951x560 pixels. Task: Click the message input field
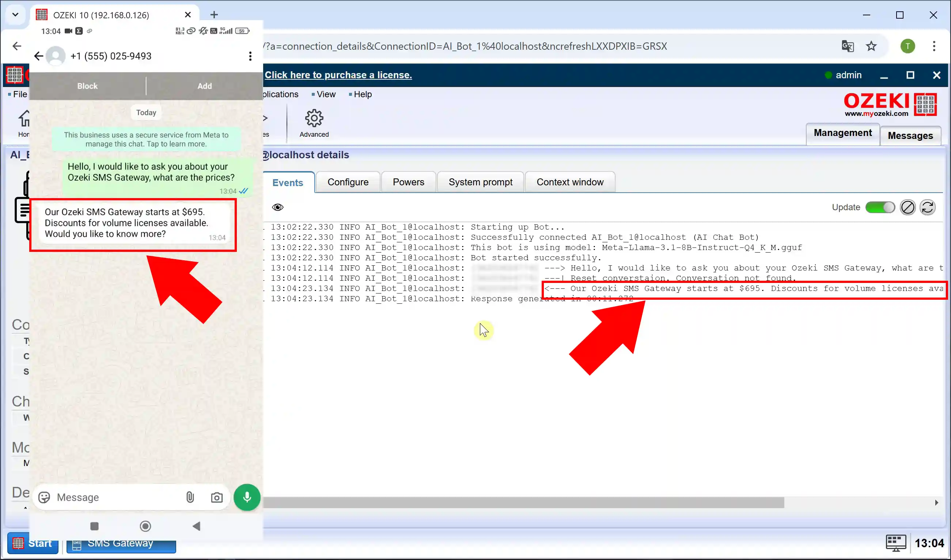tap(117, 497)
